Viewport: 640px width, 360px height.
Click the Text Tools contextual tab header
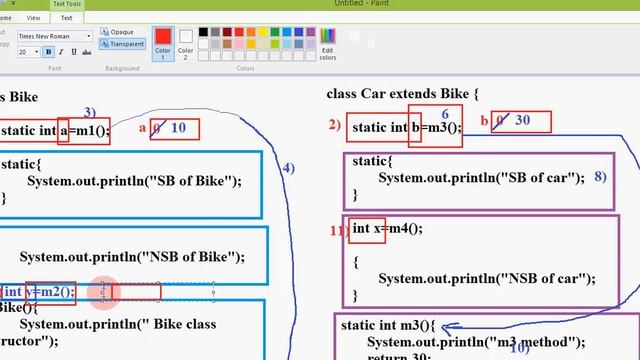[67, 4]
